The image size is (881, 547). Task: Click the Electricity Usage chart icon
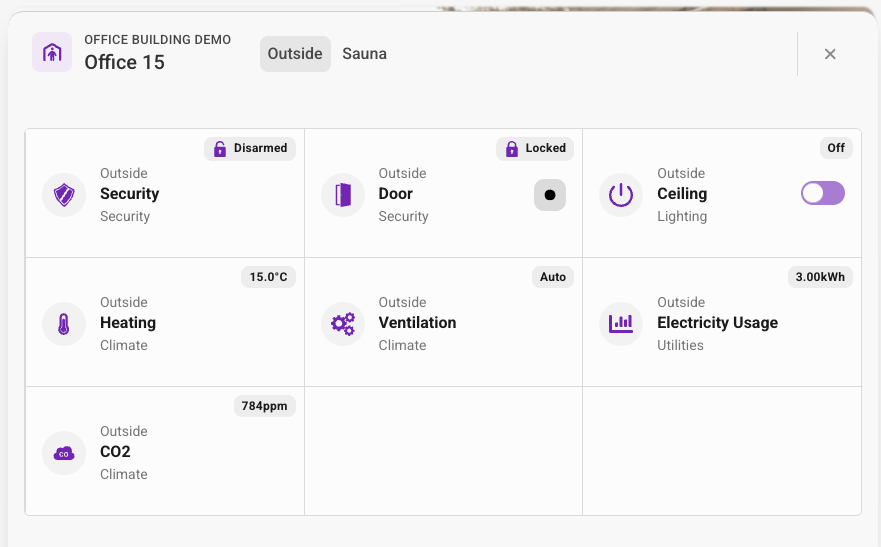[621, 323]
